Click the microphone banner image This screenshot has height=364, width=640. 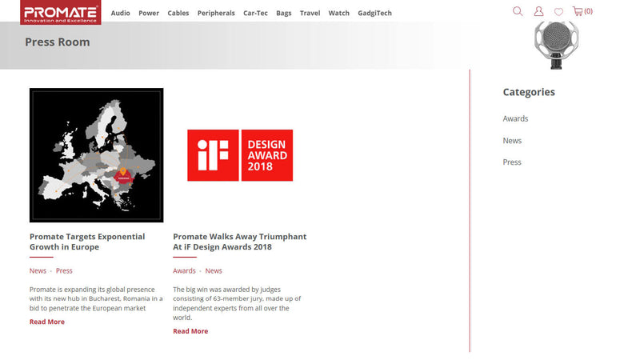click(x=556, y=45)
